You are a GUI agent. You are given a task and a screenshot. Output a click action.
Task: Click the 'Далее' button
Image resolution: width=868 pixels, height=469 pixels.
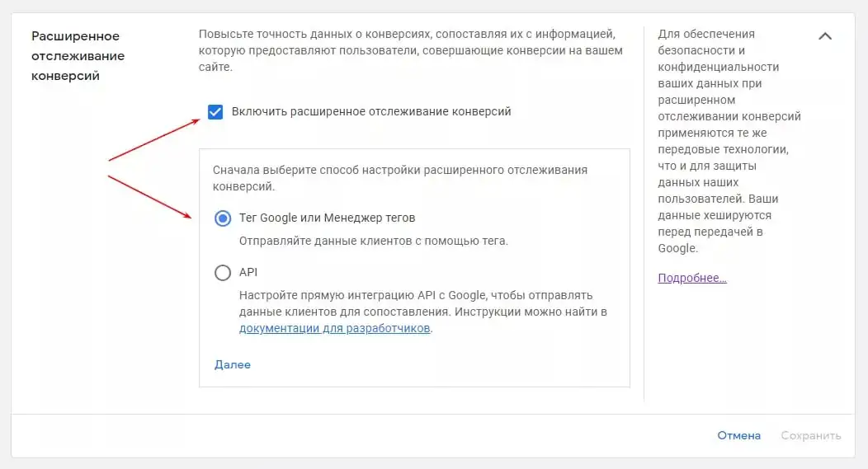click(x=233, y=364)
